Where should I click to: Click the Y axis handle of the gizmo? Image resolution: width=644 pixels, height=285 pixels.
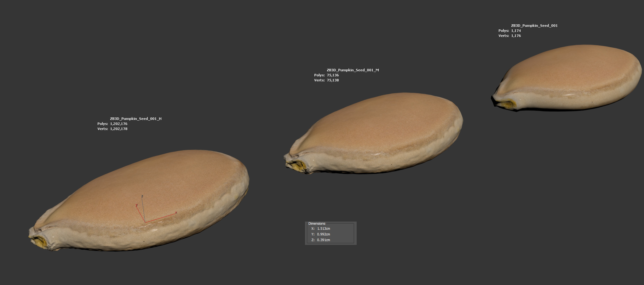[139, 211]
